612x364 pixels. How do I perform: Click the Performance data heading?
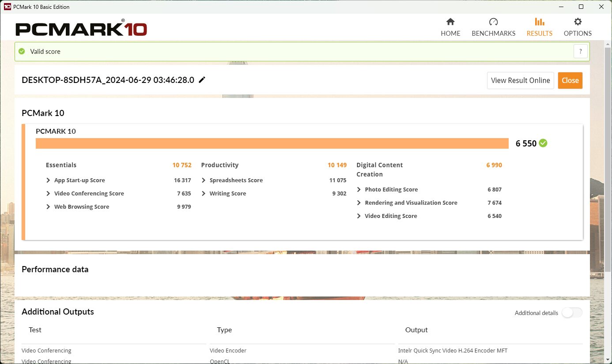click(x=55, y=269)
